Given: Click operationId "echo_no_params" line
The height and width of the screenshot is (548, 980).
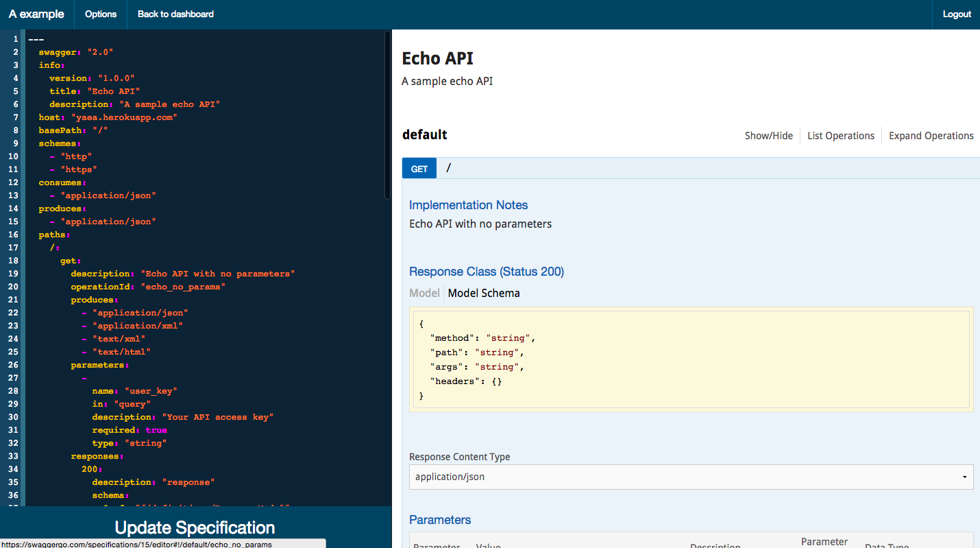Looking at the screenshot, I should click(148, 287).
